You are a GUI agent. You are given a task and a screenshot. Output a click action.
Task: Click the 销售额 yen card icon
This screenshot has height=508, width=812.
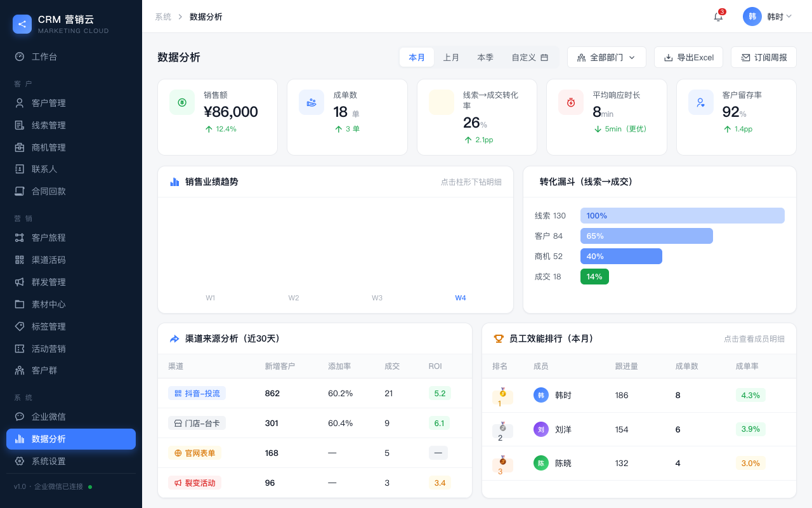pos(182,102)
